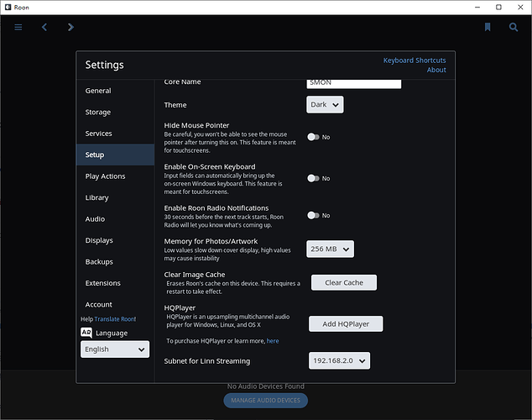532x420 pixels.
Task: Click the Language translate icon
Action: coord(86,333)
